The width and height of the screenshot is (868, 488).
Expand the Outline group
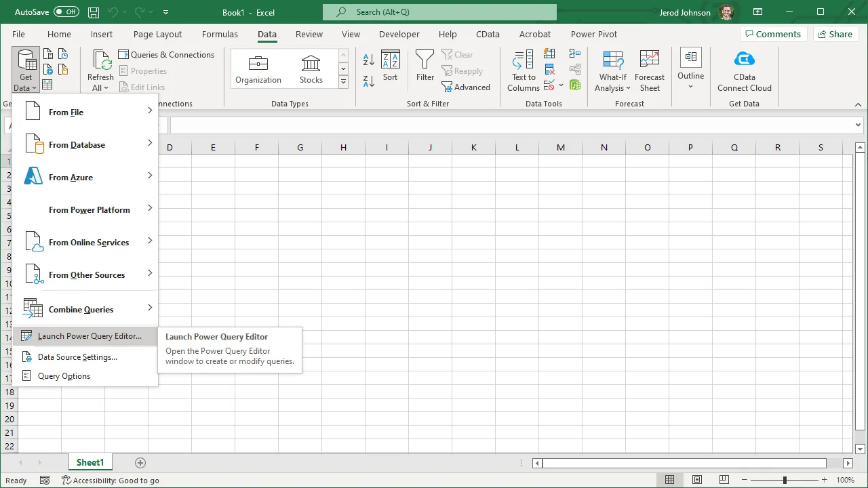(x=691, y=69)
